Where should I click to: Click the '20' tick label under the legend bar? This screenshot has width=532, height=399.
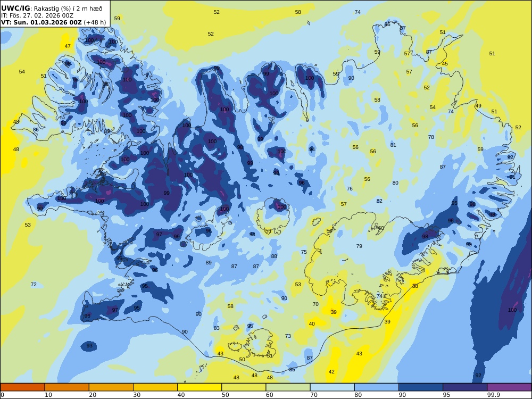pyautogui.click(x=93, y=395)
